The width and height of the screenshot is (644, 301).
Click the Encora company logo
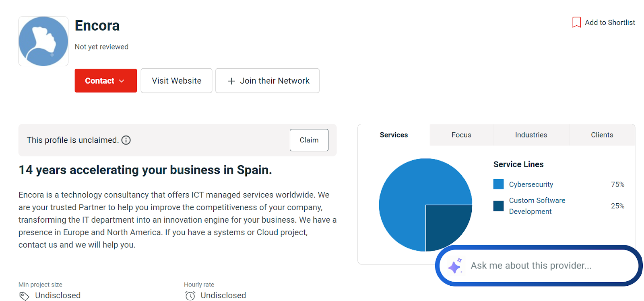43,41
